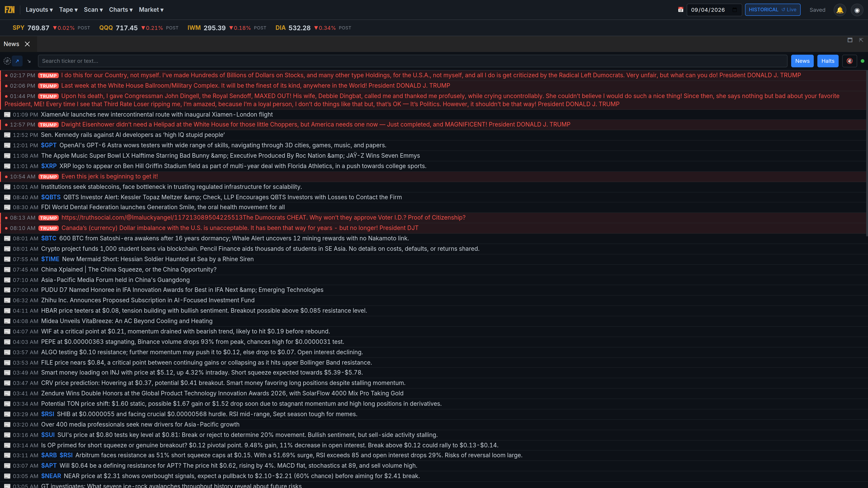Click the $ARB ticker link
This screenshot has width=868, height=488.
point(49,455)
